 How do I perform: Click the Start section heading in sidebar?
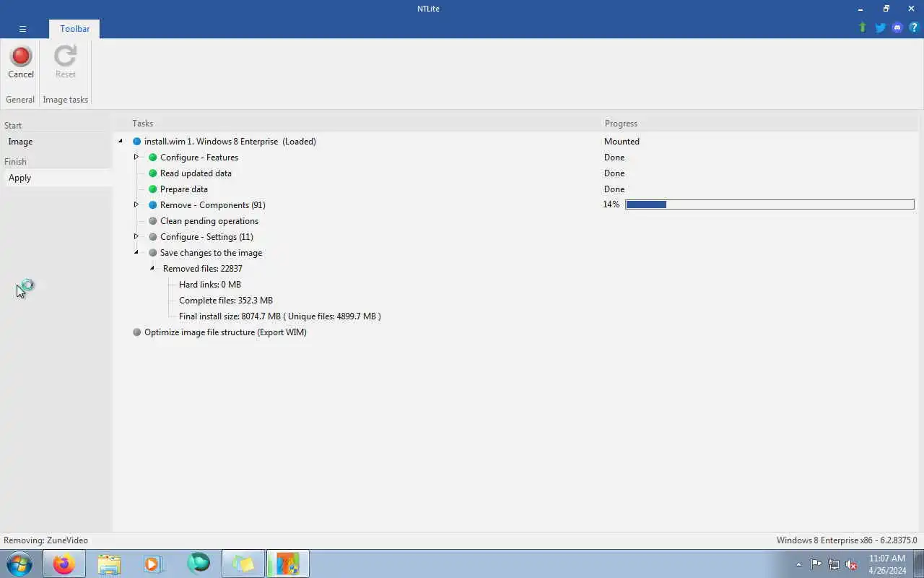[13, 126]
